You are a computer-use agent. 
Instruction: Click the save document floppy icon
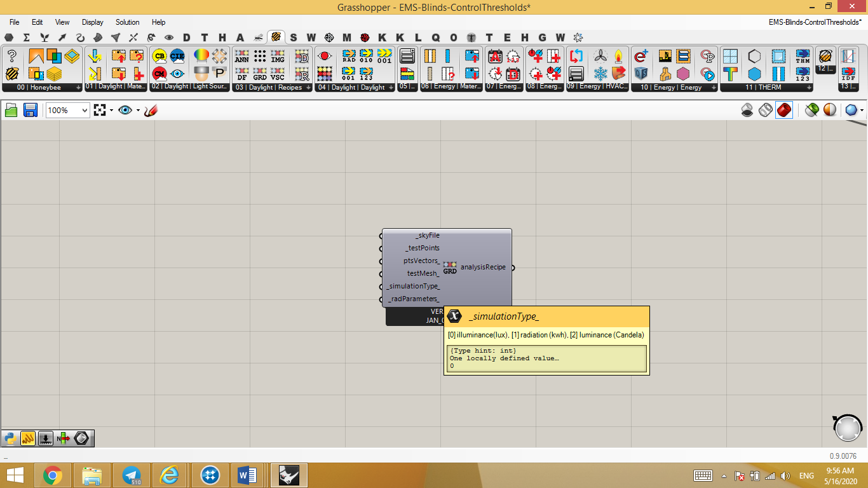(x=30, y=110)
